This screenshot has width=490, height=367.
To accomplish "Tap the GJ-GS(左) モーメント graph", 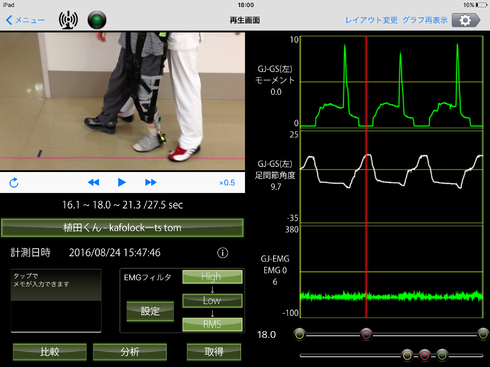I will coord(392,82).
